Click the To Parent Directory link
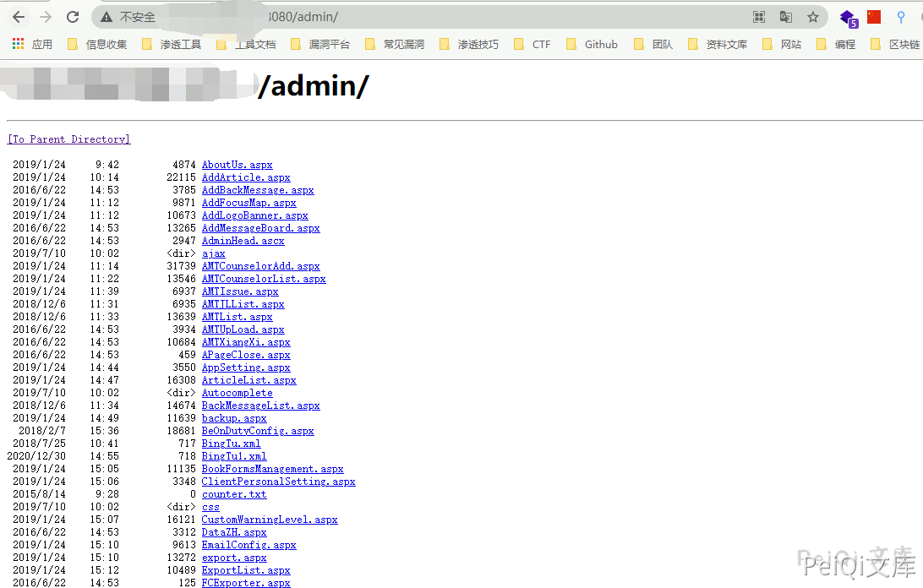The image size is (923, 588). tap(69, 139)
